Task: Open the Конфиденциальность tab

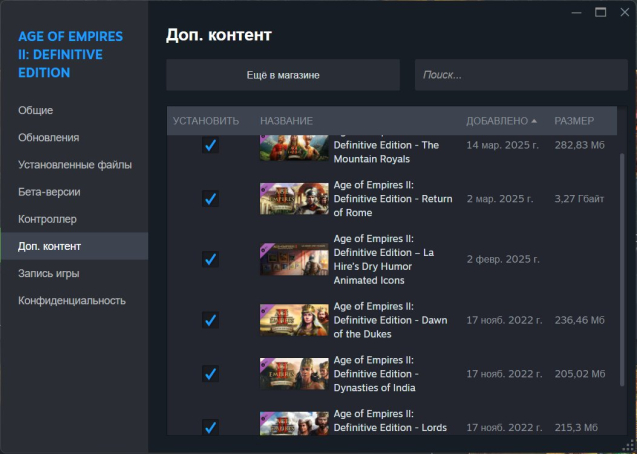Action: 74,301
